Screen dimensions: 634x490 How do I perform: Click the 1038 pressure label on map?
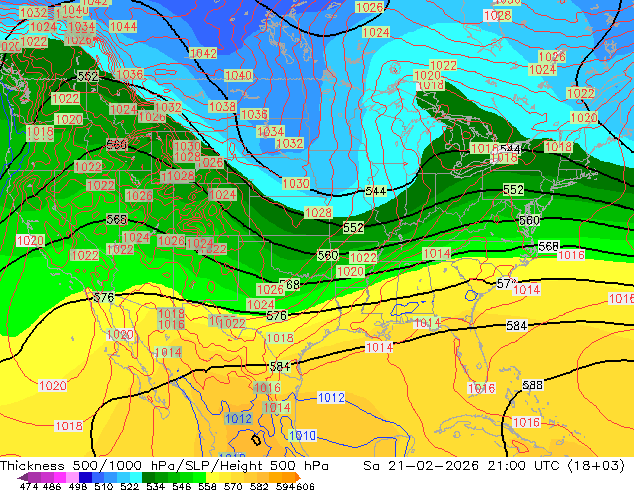222,106
